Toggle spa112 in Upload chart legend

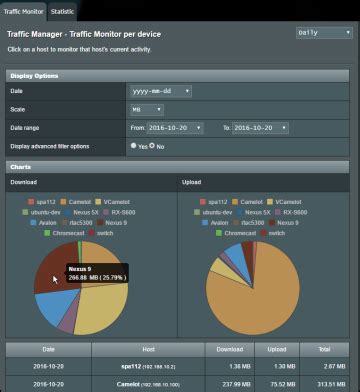pyautogui.click(x=214, y=202)
